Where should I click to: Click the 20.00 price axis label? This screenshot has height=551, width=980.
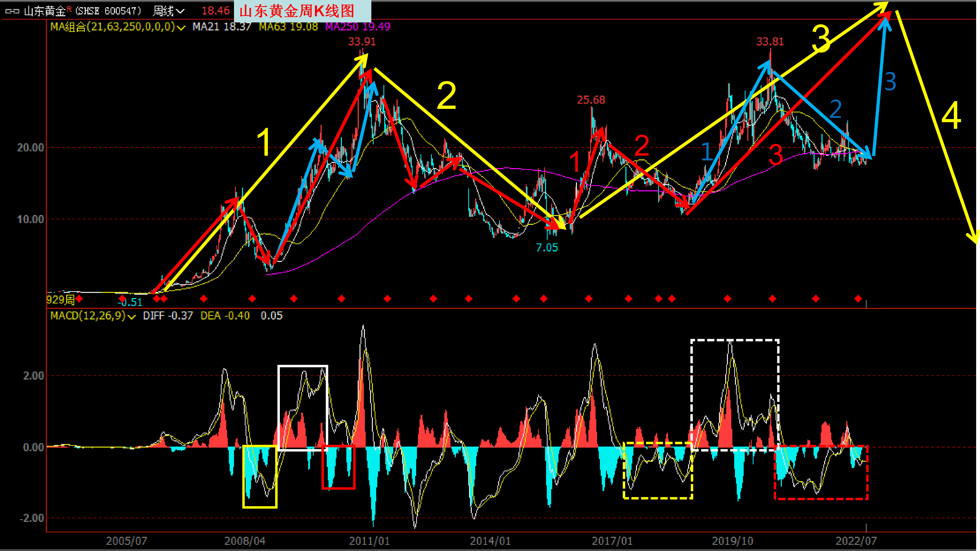point(30,148)
